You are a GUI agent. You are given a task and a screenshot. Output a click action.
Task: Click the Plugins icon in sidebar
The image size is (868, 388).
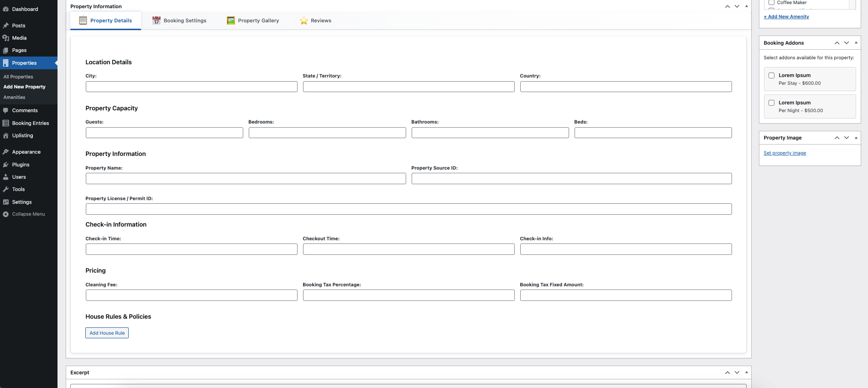tap(6, 165)
